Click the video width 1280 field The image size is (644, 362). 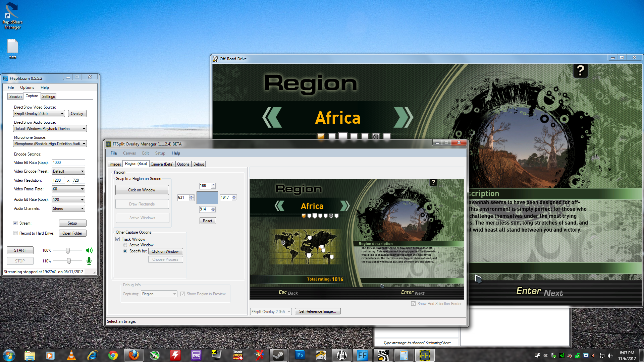point(58,180)
